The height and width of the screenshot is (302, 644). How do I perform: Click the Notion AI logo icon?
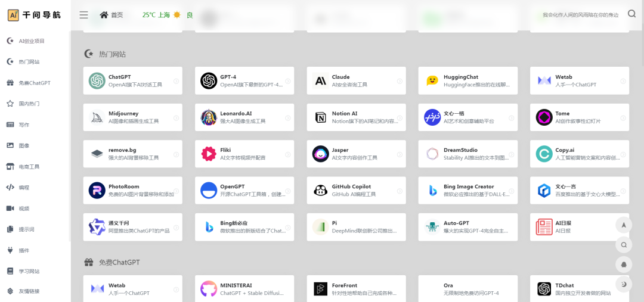(320, 117)
